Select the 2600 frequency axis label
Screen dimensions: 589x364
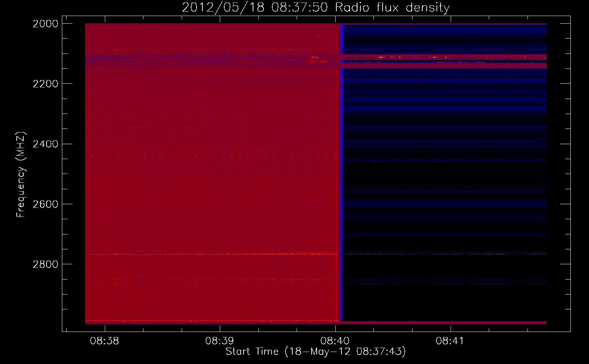click(x=46, y=204)
